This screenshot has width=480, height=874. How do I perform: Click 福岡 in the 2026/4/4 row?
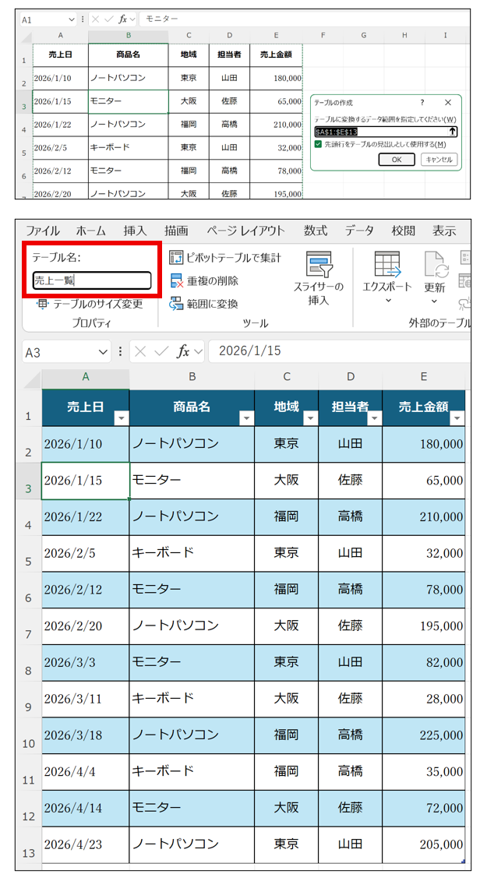(286, 771)
